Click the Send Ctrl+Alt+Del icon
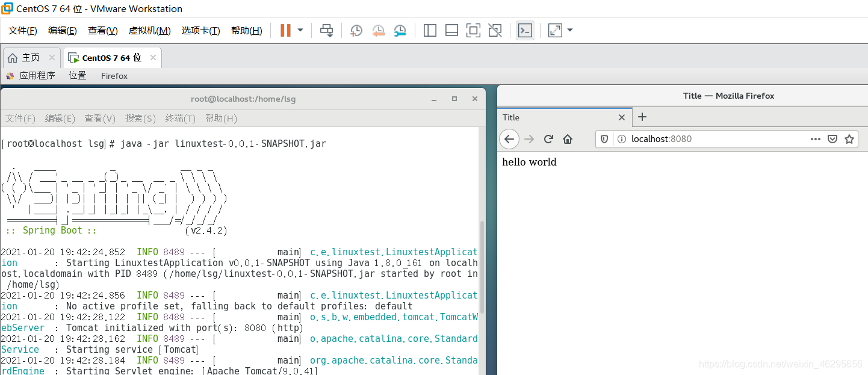 (326, 30)
